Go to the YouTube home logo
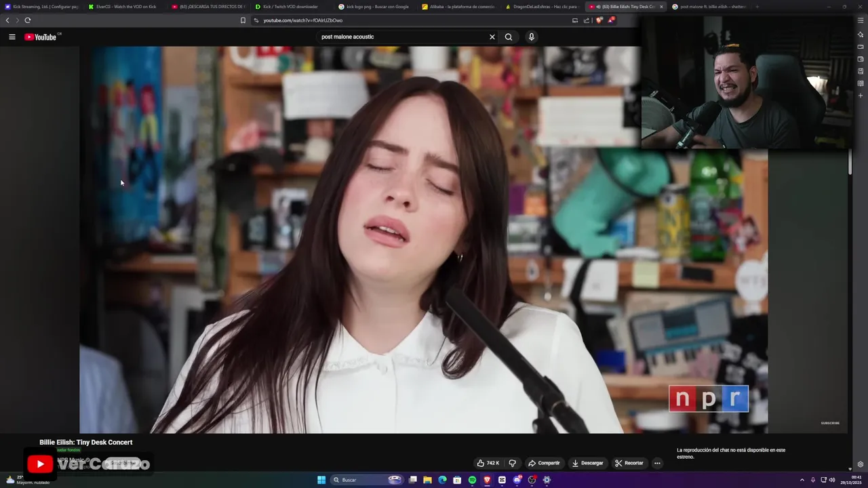This screenshot has width=868, height=488. tap(42, 37)
